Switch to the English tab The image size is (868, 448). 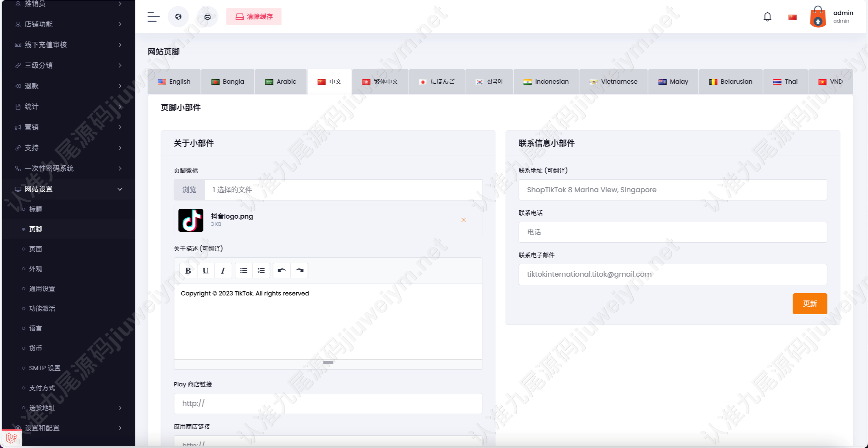tap(174, 82)
